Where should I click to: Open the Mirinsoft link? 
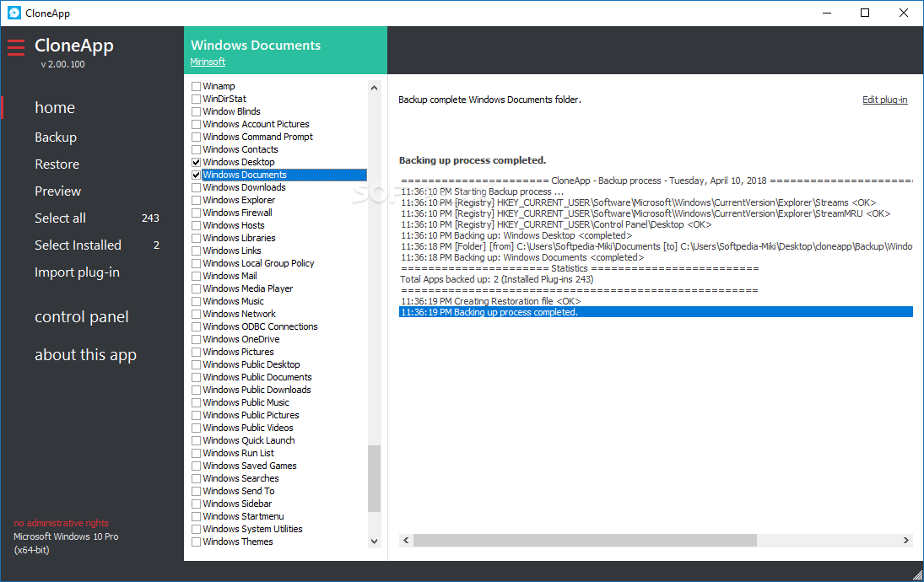208,62
